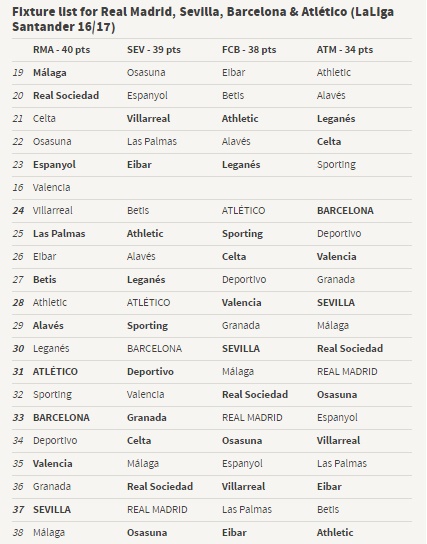Image resolution: width=427 pixels, height=544 pixels.
Task: Select Eibar in matchday 38 Barcelona column
Action: 234,533
